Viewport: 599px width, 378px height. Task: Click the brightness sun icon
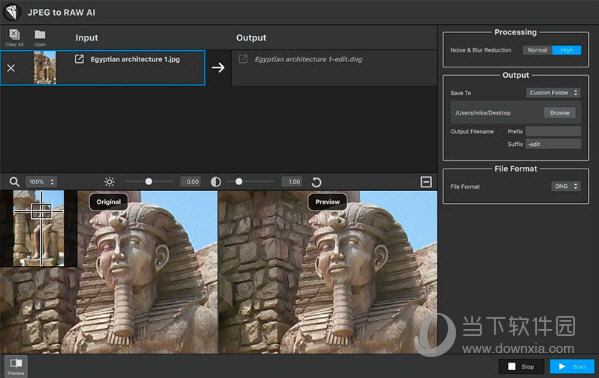coord(109,182)
